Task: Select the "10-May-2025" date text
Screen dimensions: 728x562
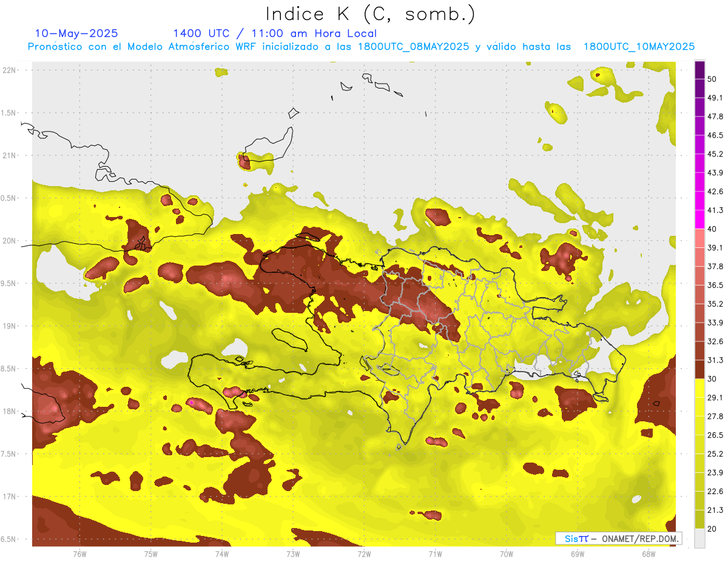Action: pos(76,33)
